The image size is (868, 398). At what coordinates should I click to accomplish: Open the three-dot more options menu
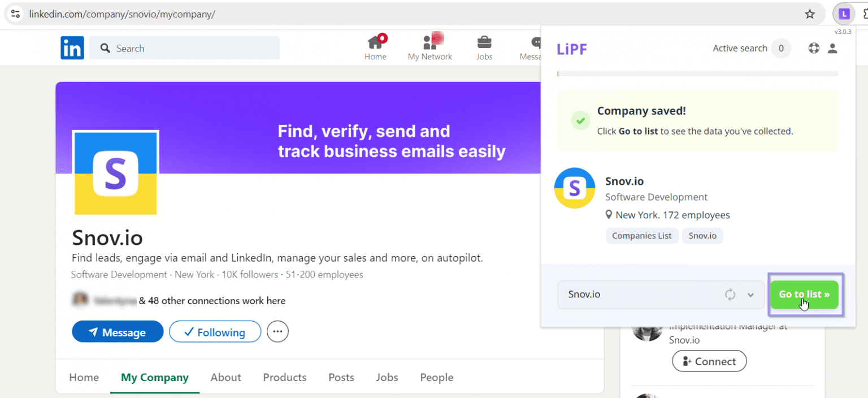[277, 332]
